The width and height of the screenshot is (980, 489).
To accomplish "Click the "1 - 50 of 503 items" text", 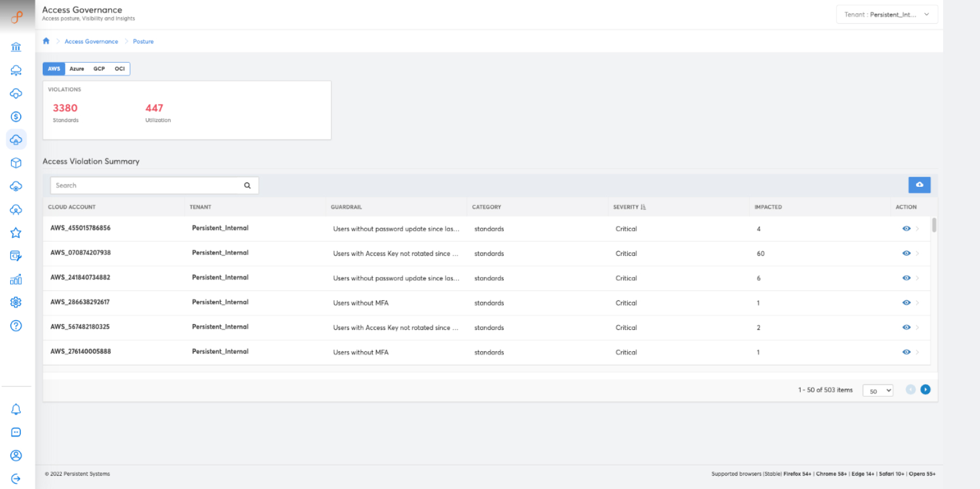I will pos(825,390).
